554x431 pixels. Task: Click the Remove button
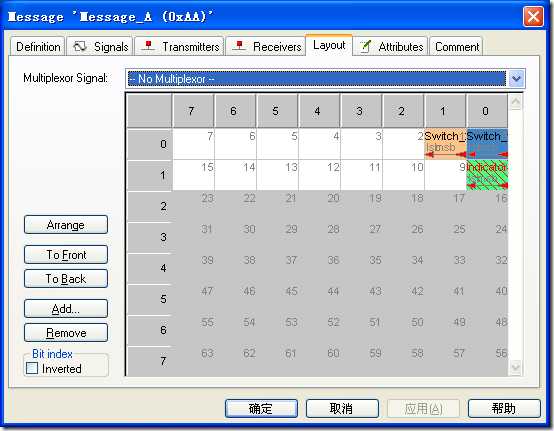coord(66,332)
